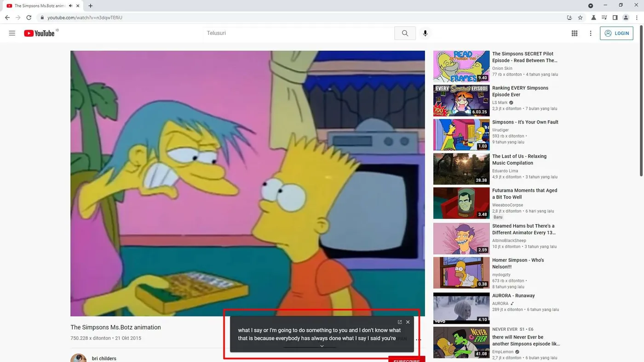Go to YouTube home via logo
644x362 pixels.
39,33
